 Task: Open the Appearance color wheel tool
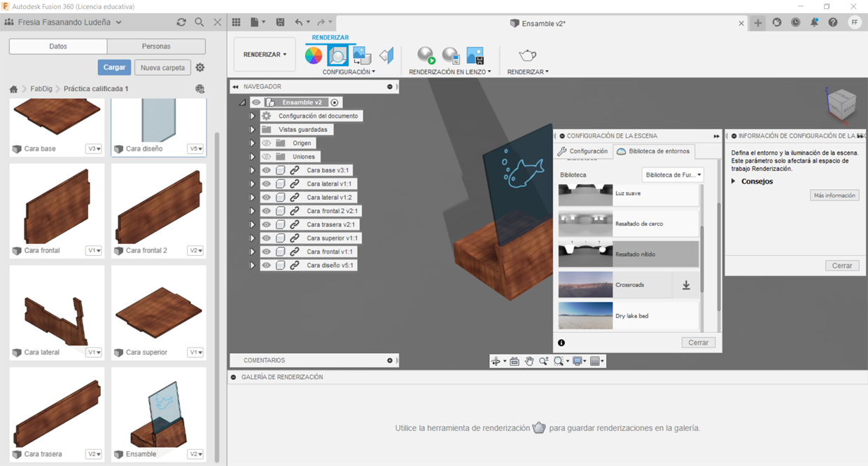[314, 55]
